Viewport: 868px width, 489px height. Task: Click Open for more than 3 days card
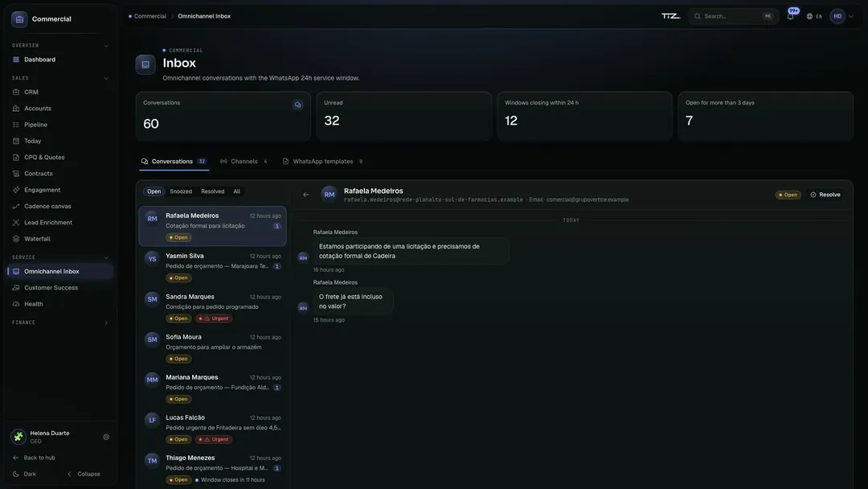(x=766, y=117)
